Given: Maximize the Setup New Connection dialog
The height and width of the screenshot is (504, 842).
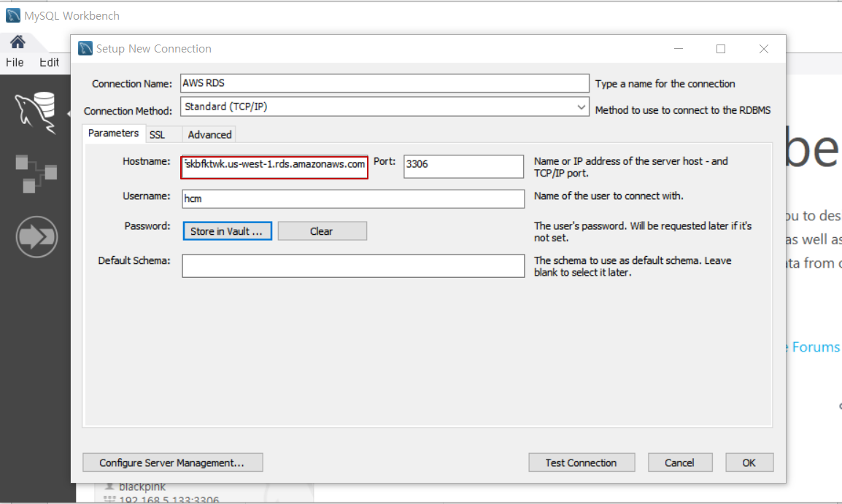Looking at the screenshot, I should pos(721,49).
